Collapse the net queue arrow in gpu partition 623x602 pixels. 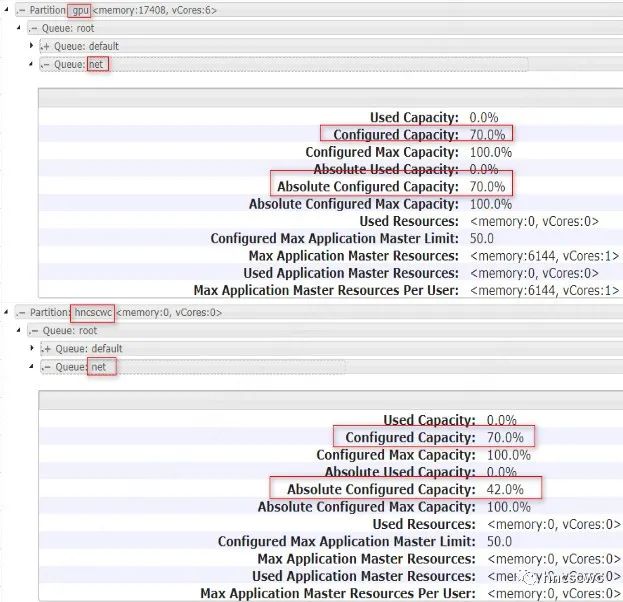click(x=31, y=64)
